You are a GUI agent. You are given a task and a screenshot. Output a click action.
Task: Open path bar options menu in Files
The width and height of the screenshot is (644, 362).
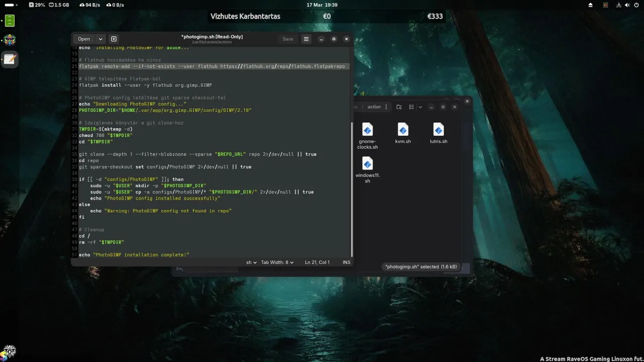click(x=386, y=107)
